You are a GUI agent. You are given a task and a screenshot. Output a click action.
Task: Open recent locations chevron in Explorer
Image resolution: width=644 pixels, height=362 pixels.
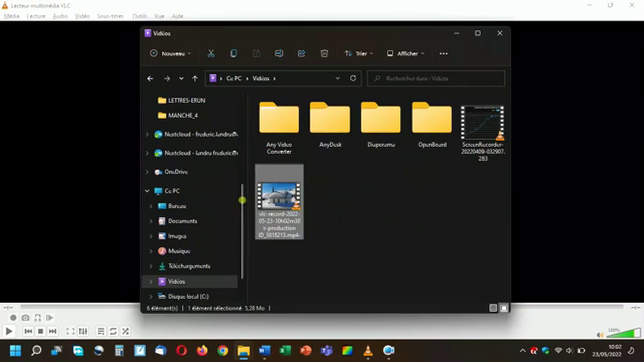181,79
